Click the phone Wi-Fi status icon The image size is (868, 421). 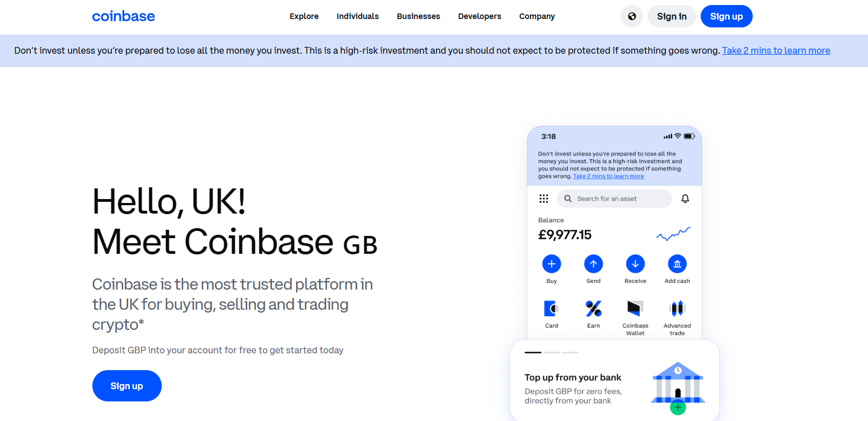coord(678,136)
